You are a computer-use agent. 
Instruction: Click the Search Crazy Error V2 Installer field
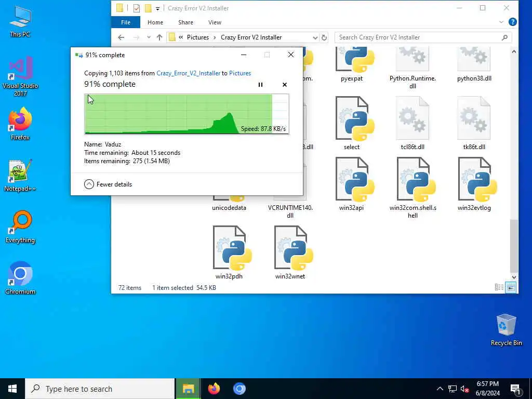click(x=423, y=37)
